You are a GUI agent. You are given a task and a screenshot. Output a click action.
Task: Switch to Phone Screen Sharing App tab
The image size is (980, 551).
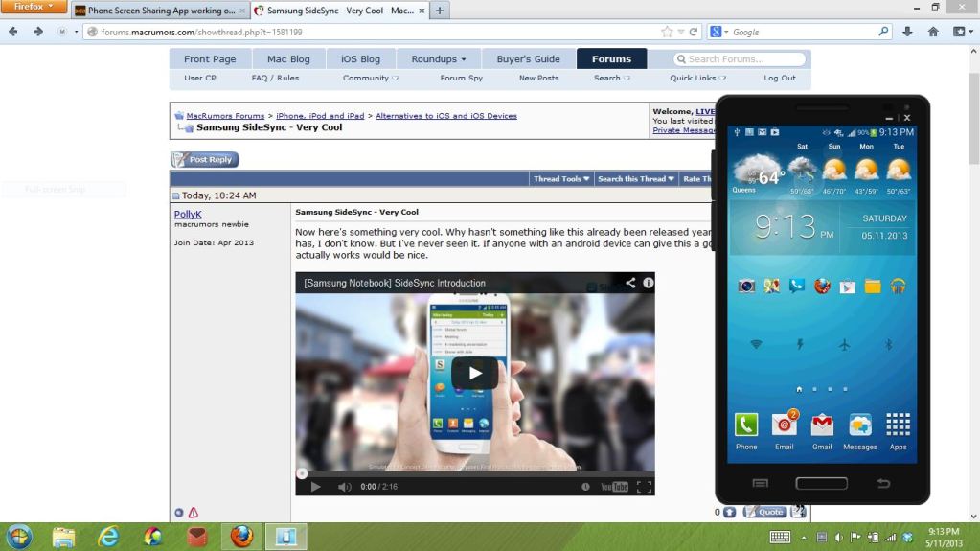161,10
